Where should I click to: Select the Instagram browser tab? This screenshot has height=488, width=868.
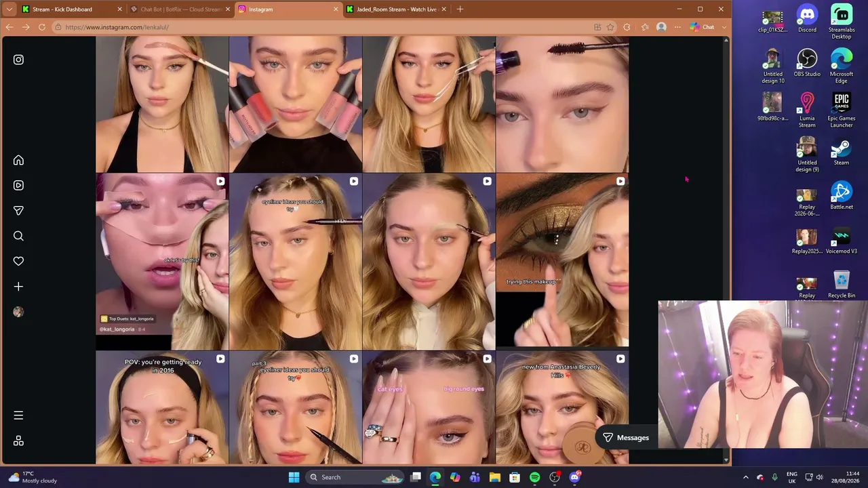coord(288,9)
